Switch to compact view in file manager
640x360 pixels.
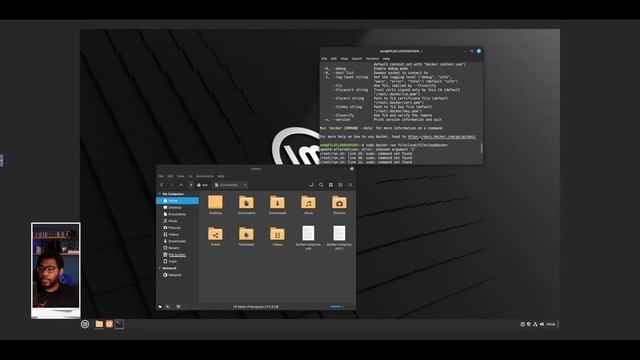350,185
